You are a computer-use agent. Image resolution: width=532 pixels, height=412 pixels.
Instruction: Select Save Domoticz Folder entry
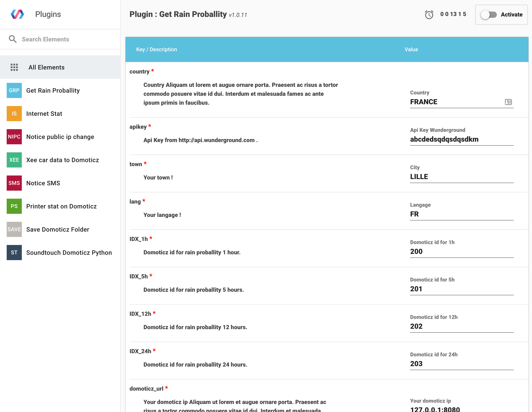(x=58, y=229)
